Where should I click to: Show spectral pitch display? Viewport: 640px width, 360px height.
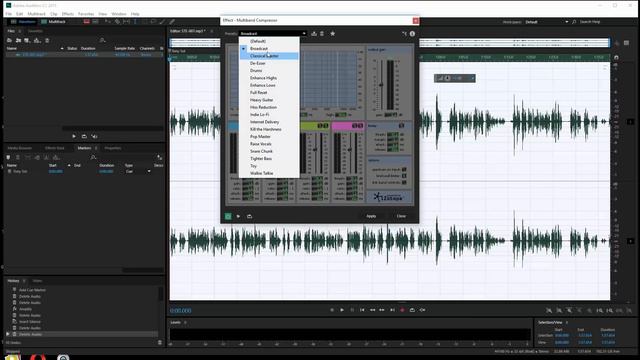[x=95, y=22]
